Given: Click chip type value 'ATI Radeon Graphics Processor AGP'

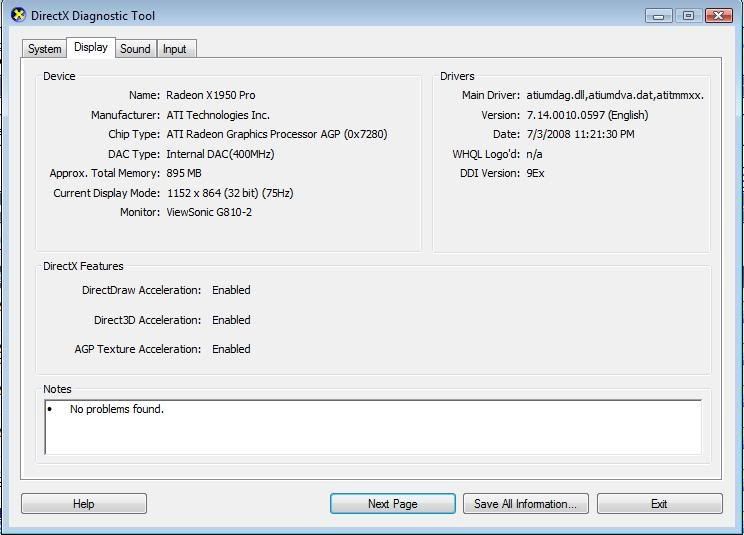Looking at the screenshot, I should (253, 134).
